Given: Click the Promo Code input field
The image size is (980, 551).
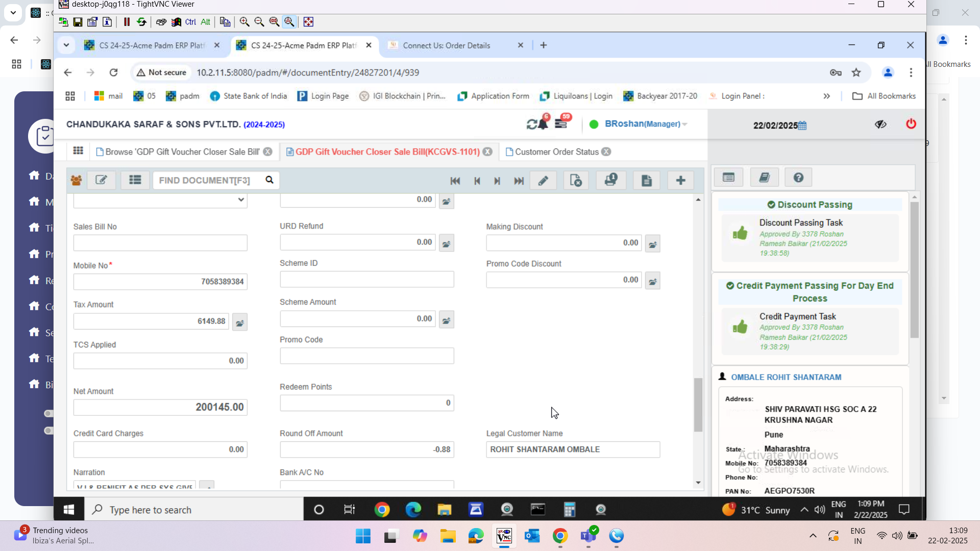Looking at the screenshot, I should 366,356.
